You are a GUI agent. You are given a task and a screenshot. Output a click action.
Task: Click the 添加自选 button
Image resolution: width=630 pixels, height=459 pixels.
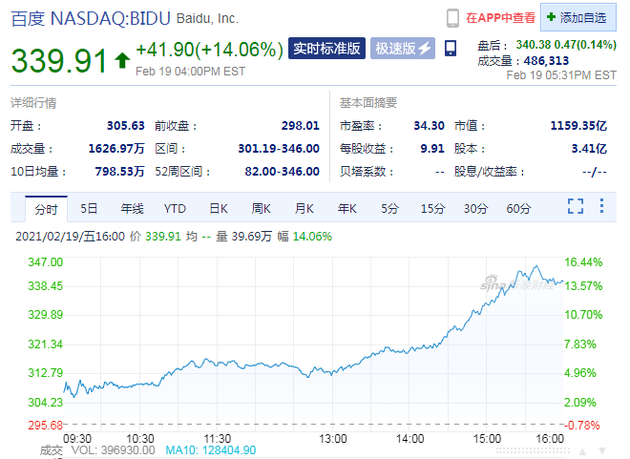578,17
